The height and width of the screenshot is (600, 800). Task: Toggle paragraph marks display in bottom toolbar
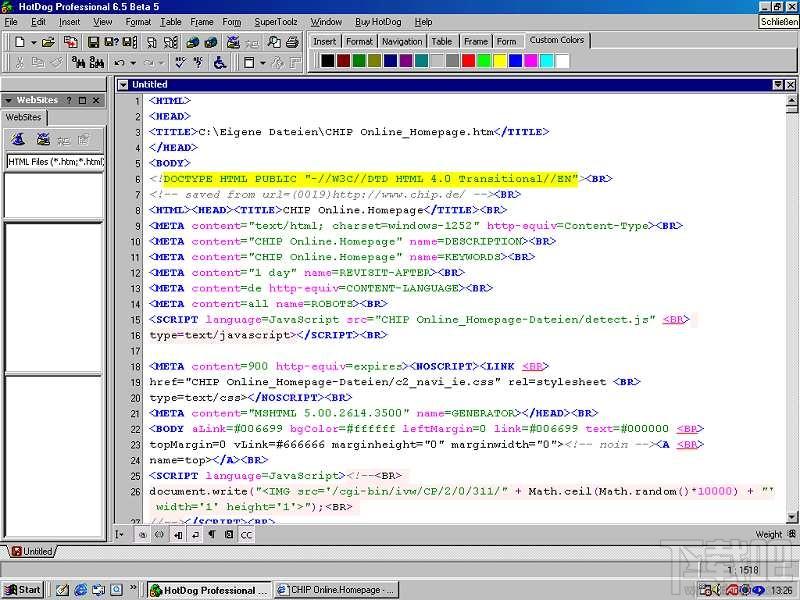pyautogui.click(x=212, y=535)
